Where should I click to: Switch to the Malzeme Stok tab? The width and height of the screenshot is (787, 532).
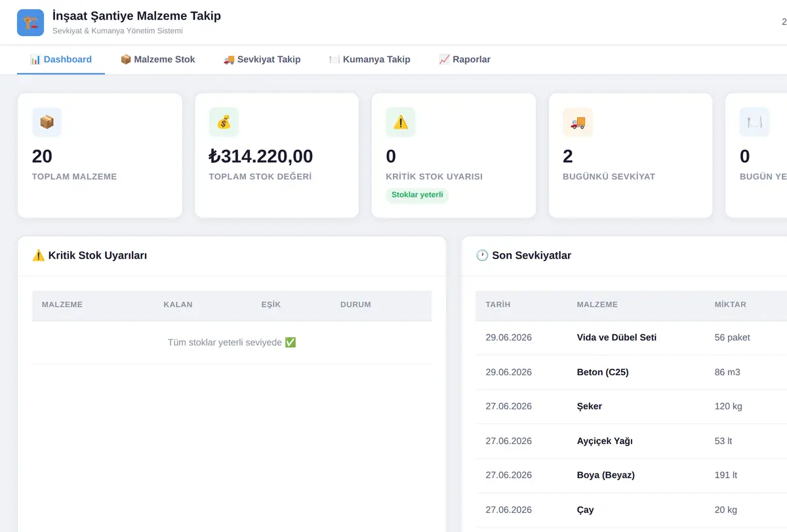158,60
